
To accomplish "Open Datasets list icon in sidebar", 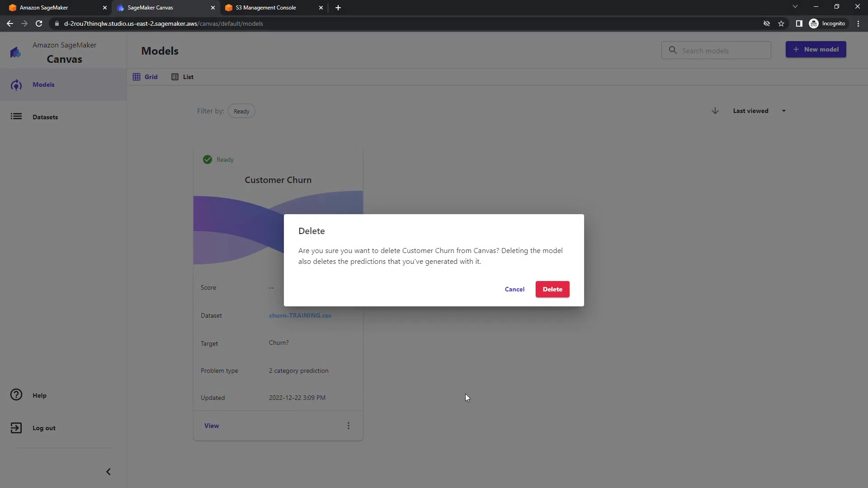I will pyautogui.click(x=16, y=117).
